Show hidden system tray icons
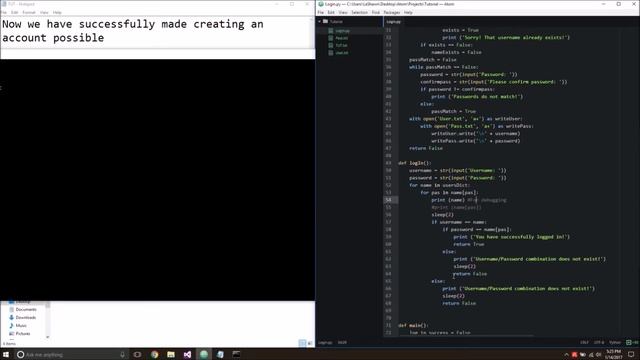 (566, 355)
